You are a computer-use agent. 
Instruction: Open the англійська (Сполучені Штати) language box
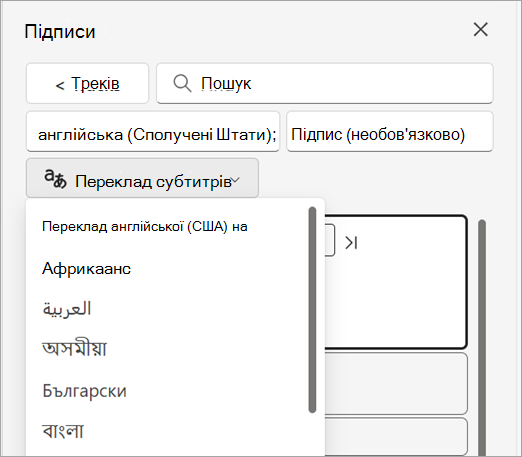point(153,132)
